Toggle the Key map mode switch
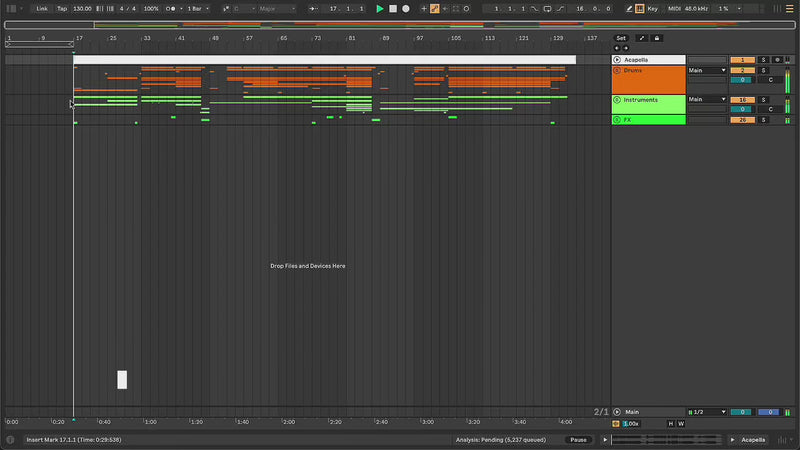Screen dimensions: 800x450 point(653,8)
